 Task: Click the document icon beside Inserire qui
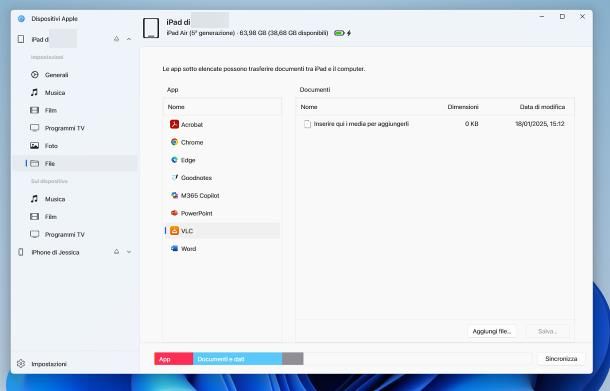pos(307,124)
